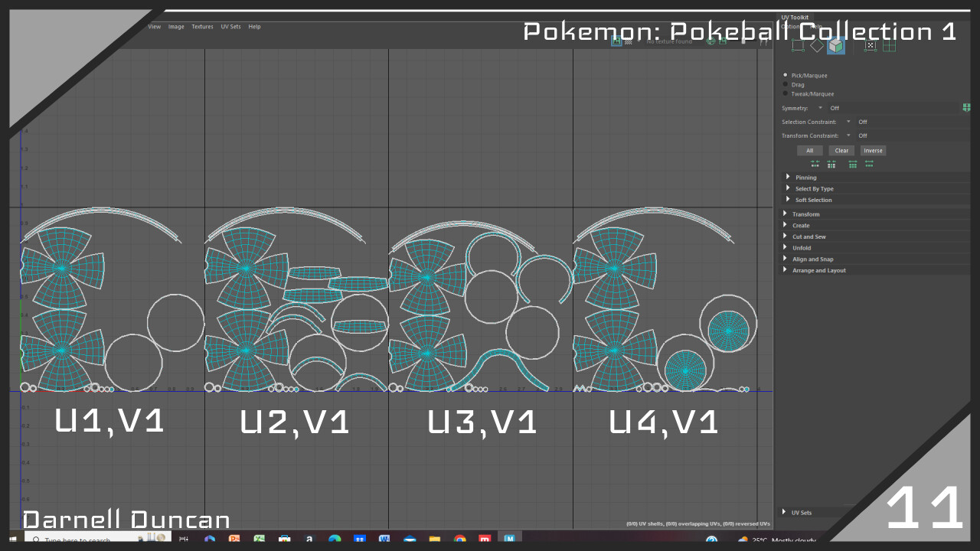
Task: Click the grid-faces icon at top of UV Toolkit
Action: (889, 46)
